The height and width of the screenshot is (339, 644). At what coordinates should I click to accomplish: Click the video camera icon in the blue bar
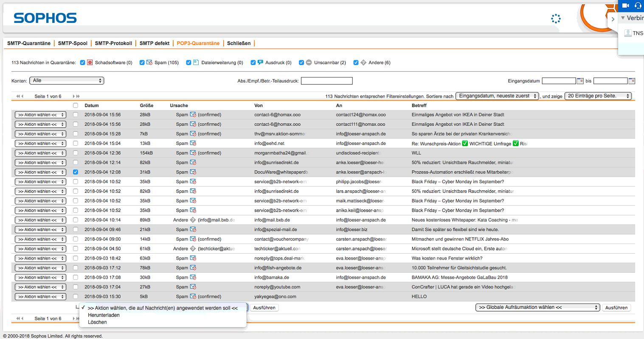pyautogui.click(x=625, y=5)
